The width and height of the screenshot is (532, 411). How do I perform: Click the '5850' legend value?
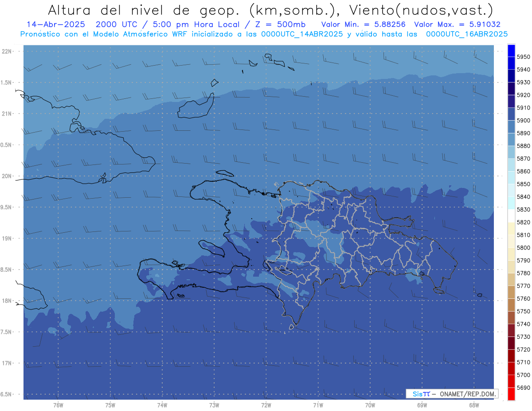(524, 184)
